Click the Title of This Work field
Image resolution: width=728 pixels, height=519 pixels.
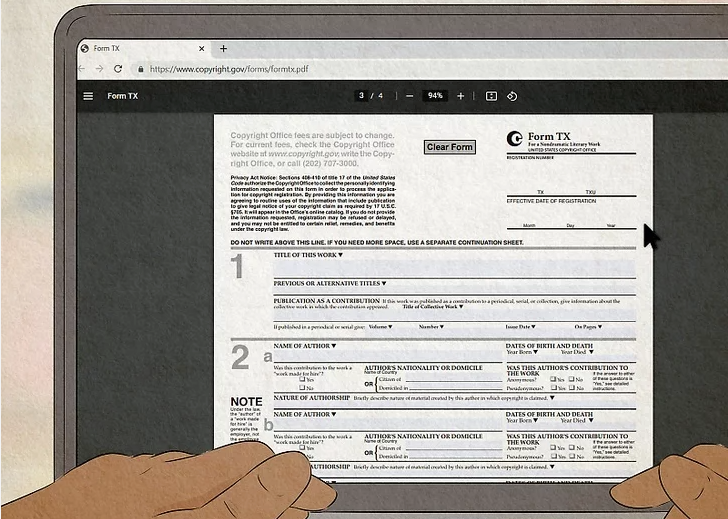[x=454, y=268]
